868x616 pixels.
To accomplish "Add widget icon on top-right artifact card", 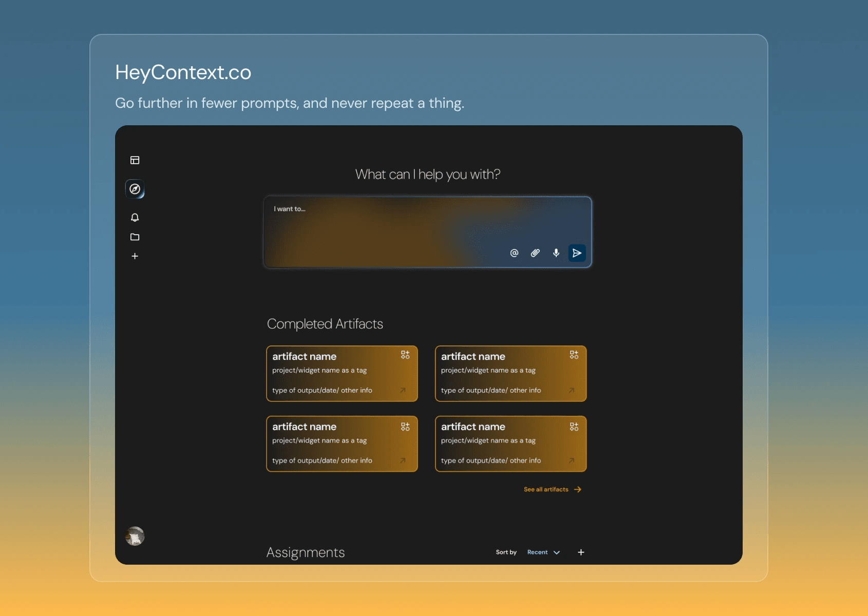I will (x=574, y=355).
